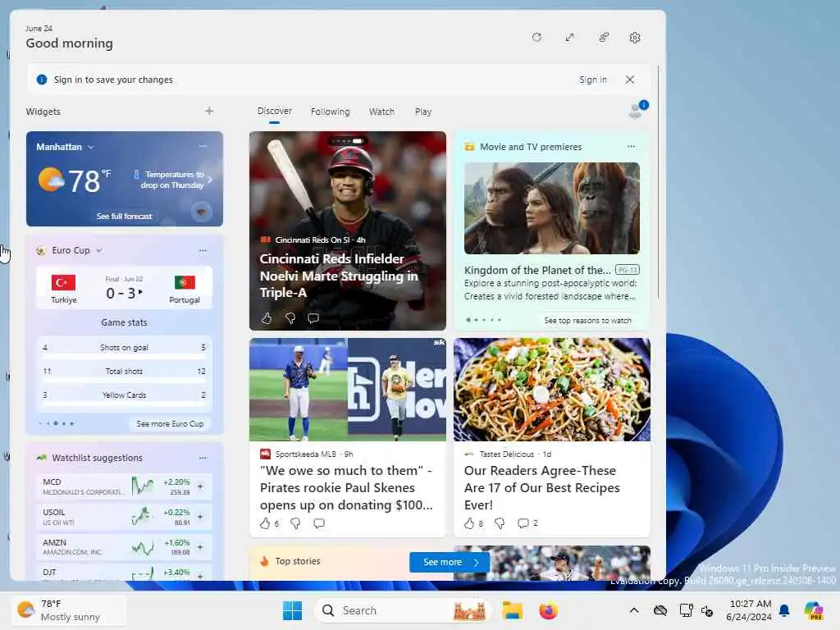The width and height of the screenshot is (840, 630).
Task: Open Kingdom of the Planet movie image
Action: pos(552,208)
